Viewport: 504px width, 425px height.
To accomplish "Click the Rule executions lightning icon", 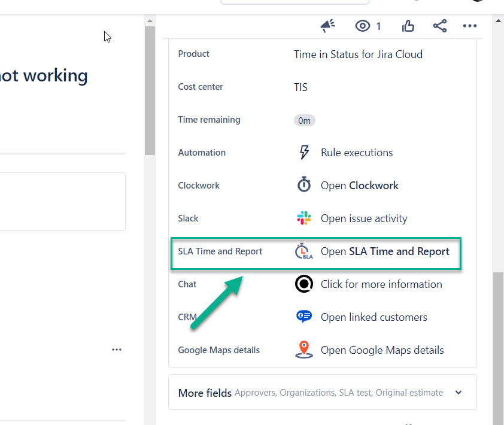I will pyautogui.click(x=304, y=153).
